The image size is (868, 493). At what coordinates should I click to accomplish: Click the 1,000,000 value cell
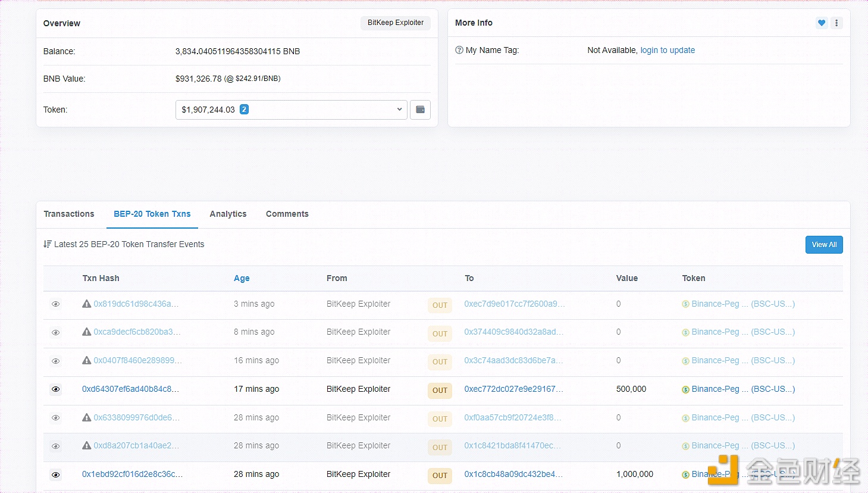(635, 474)
